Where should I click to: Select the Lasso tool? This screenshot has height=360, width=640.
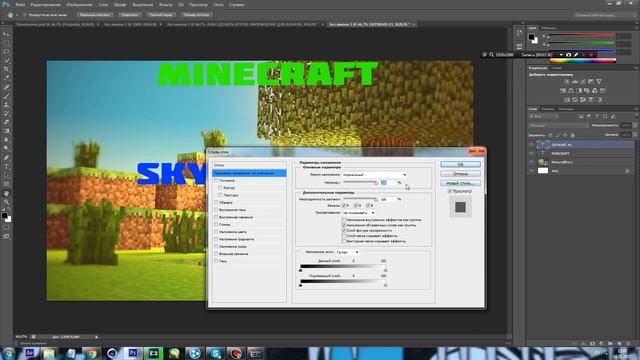tap(6, 52)
